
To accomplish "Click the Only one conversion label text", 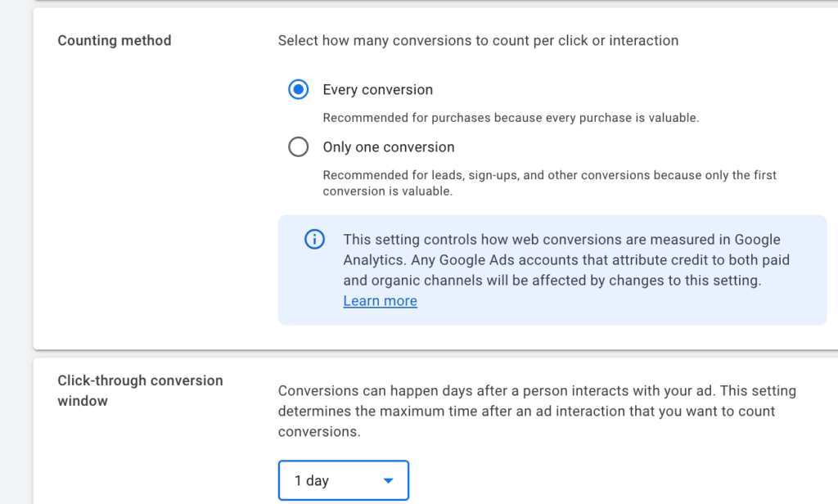I will pos(389,146).
